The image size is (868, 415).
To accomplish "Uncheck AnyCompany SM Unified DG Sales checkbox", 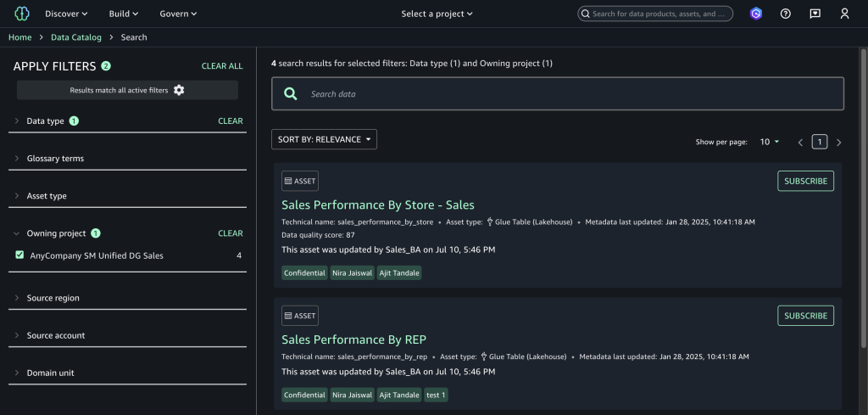I will click(x=19, y=255).
